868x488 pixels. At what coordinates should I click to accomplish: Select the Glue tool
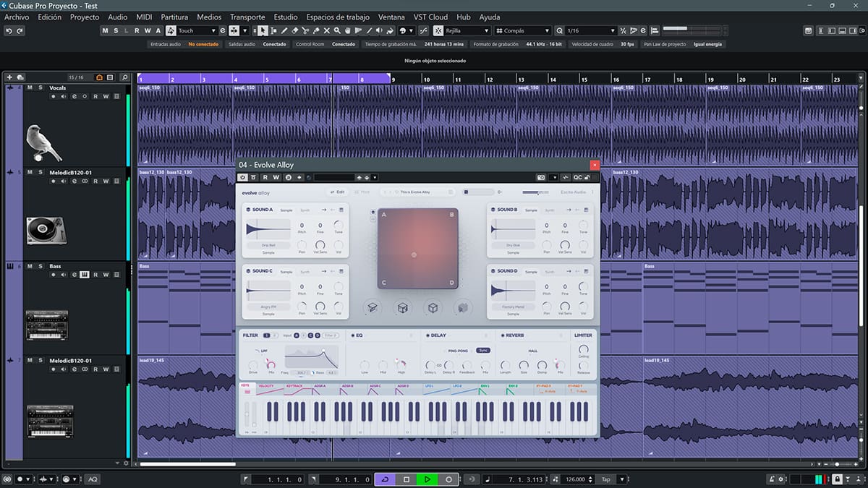click(316, 31)
